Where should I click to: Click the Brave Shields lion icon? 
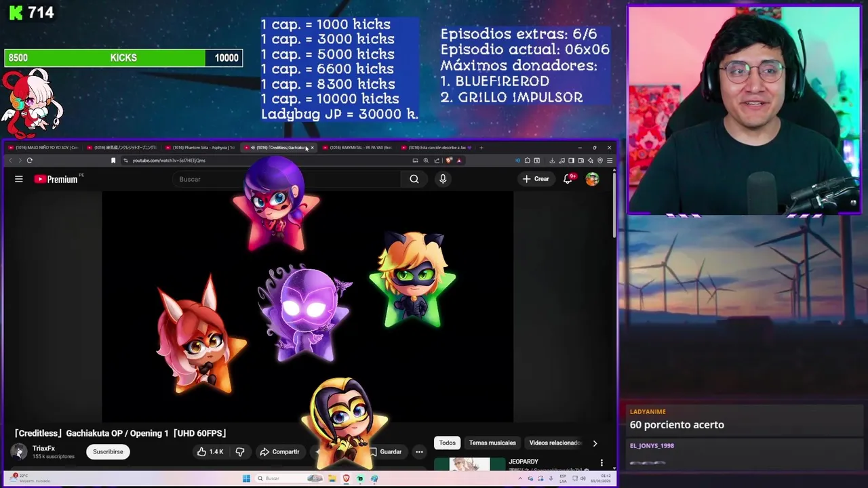tap(449, 161)
